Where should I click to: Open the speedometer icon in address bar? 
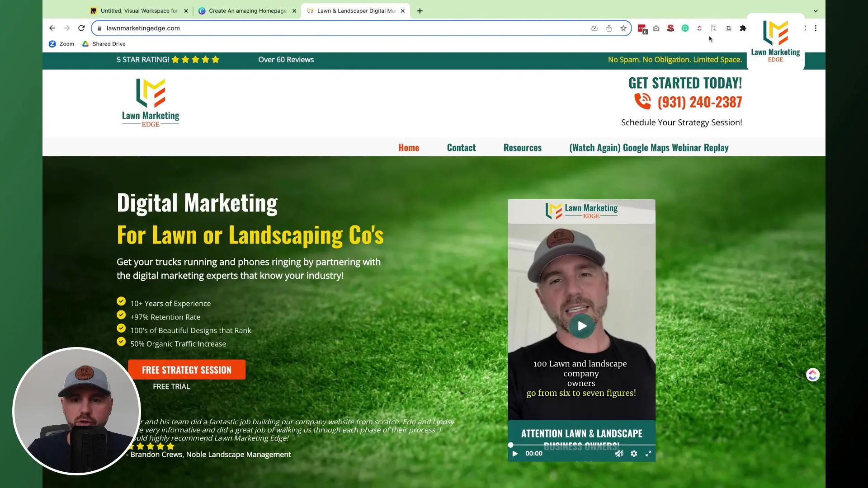tap(594, 28)
